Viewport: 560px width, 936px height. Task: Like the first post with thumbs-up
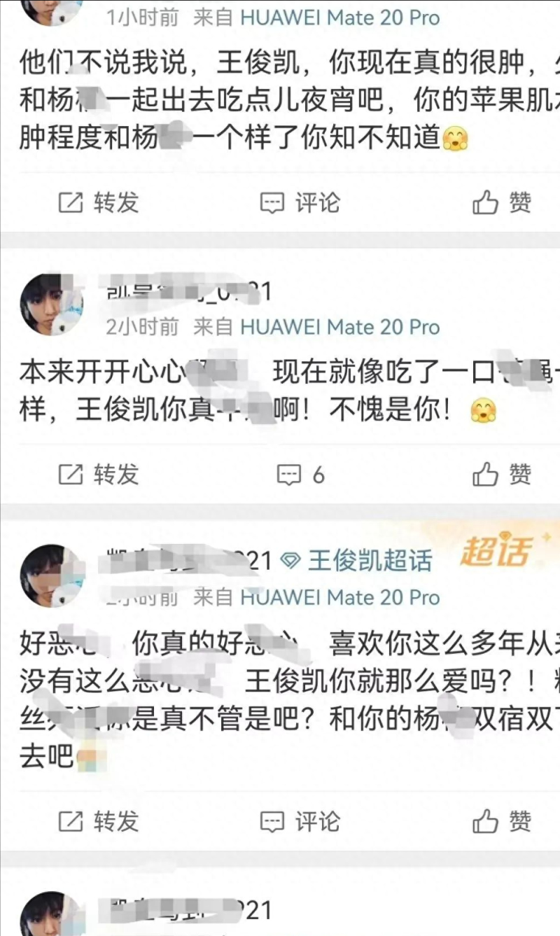click(502, 203)
